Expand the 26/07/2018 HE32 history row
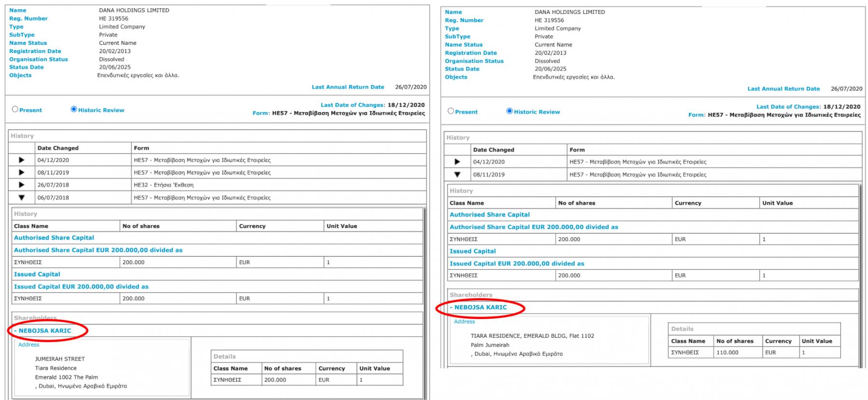 [x=21, y=185]
